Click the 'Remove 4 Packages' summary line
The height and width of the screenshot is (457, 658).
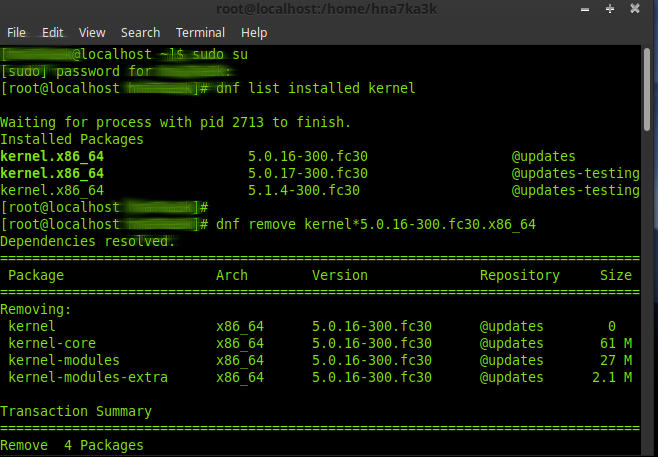click(72, 445)
